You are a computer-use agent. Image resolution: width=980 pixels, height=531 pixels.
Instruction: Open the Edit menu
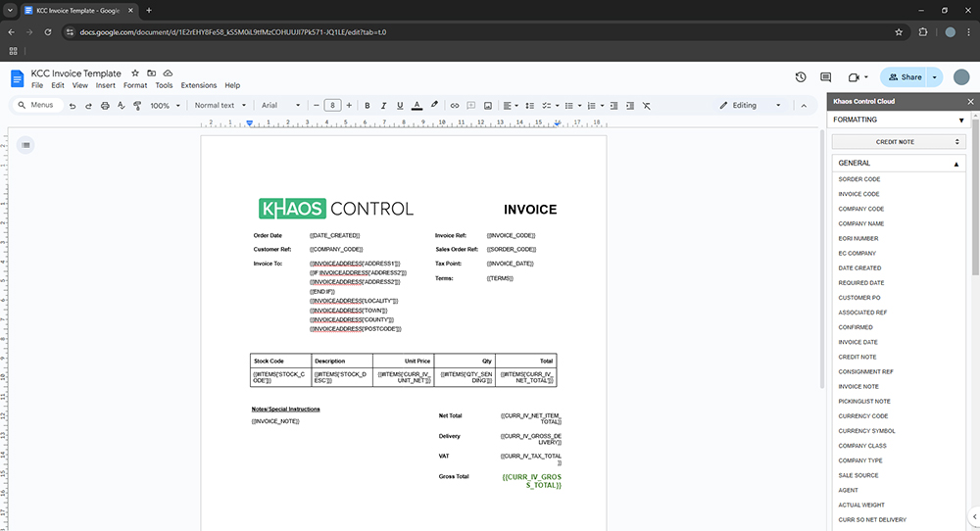point(58,85)
